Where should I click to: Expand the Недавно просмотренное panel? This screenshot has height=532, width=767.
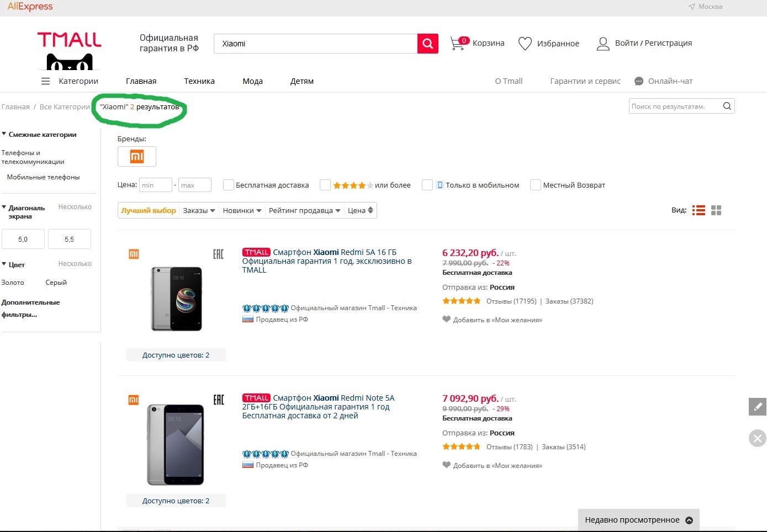point(638,520)
